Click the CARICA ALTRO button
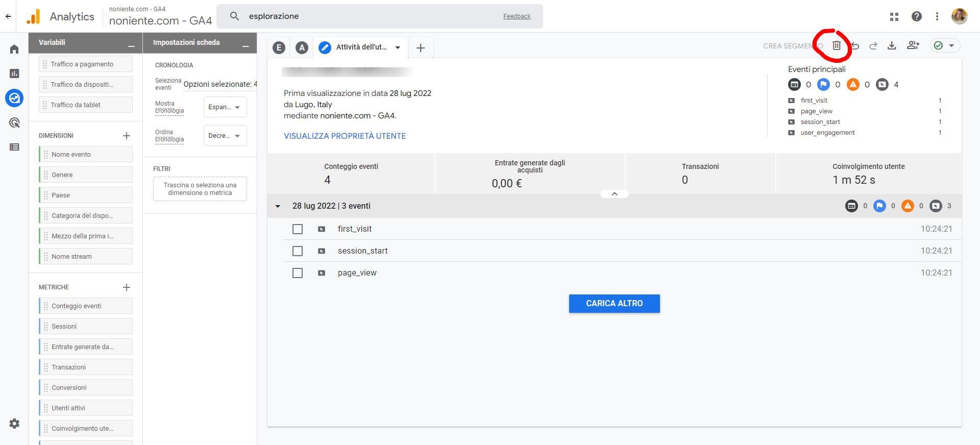 614,304
